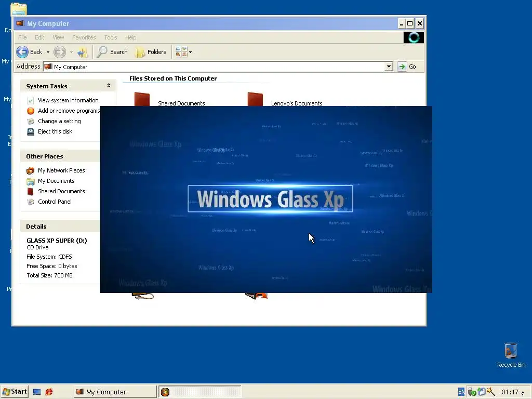Click the red Shared Documents sidebar icon
The height and width of the screenshot is (399, 532).
point(31,191)
